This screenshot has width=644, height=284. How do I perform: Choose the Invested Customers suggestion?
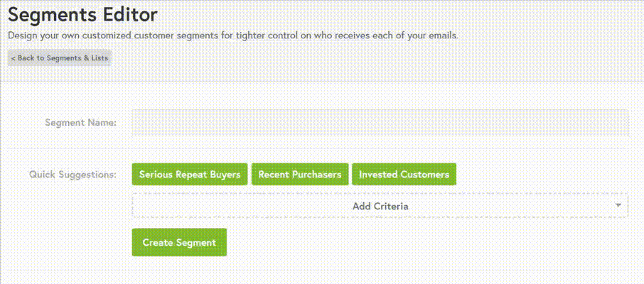tap(404, 174)
